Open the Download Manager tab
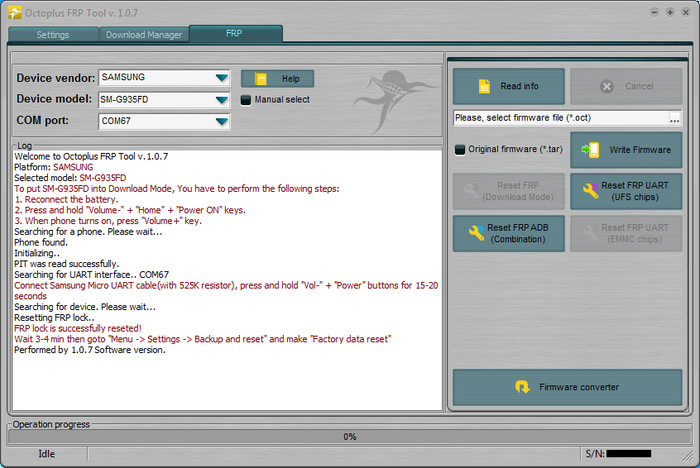The height and width of the screenshot is (468, 700). coord(144,35)
